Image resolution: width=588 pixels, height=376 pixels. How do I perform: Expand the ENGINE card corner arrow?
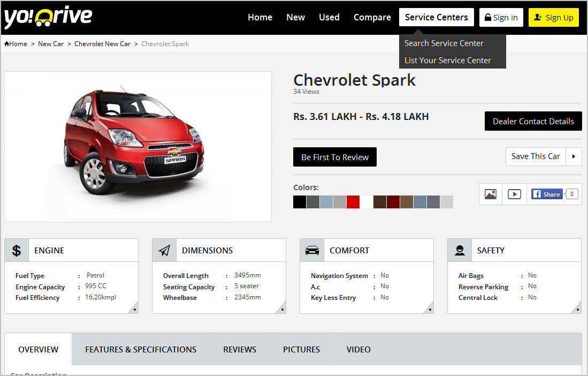[x=134, y=309]
